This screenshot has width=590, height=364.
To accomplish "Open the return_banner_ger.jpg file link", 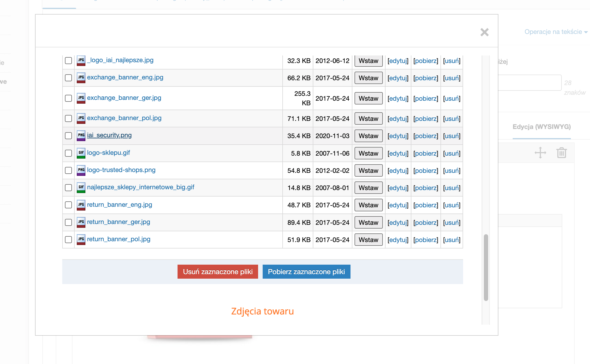I will [119, 222].
